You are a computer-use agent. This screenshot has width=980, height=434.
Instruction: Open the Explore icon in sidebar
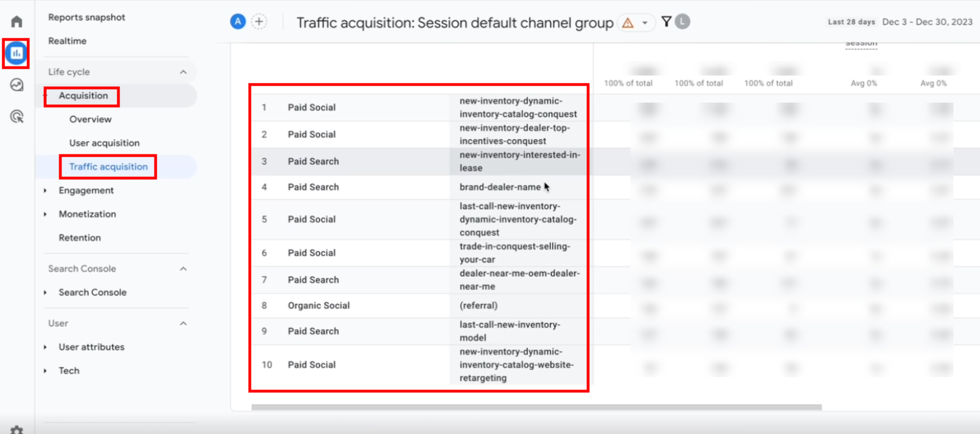coord(17,85)
